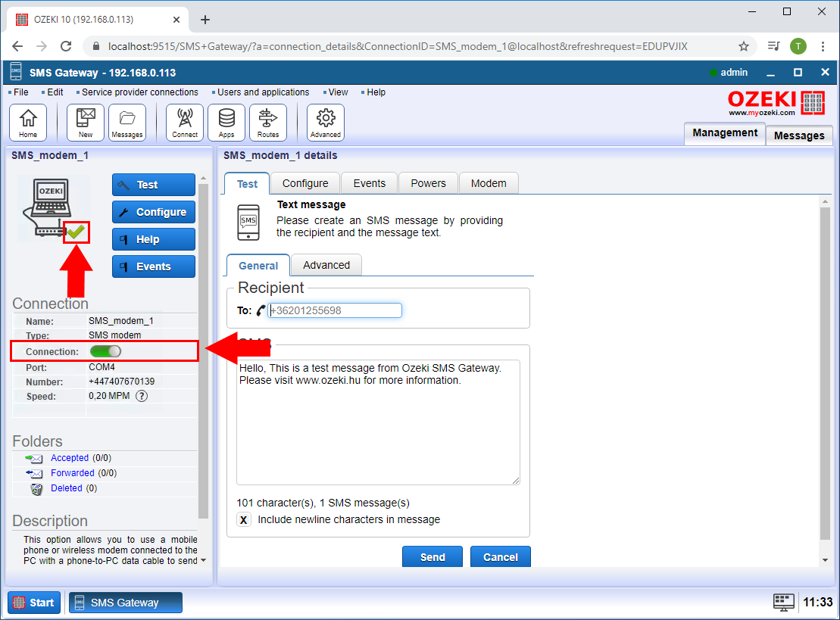Click the recipient phone number input field
This screenshot has width=840, height=620.
(x=336, y=310)
